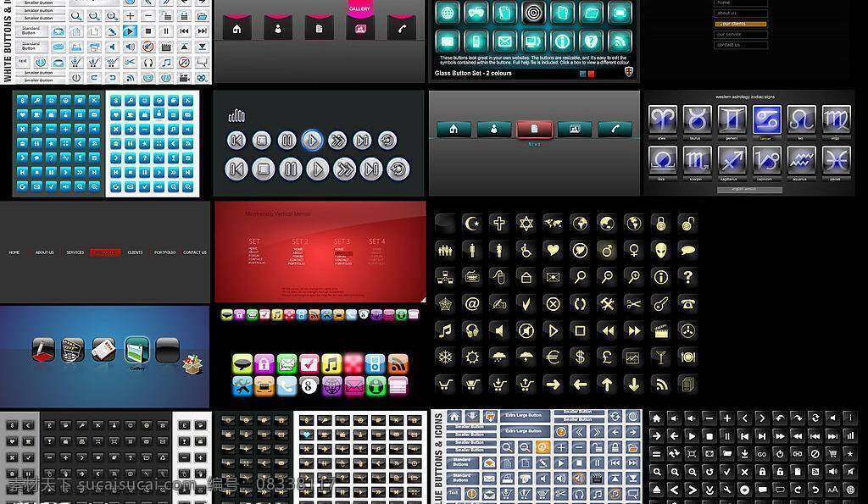Select the teal glass shield question button

pyautogui.click(x=591, y=41)
